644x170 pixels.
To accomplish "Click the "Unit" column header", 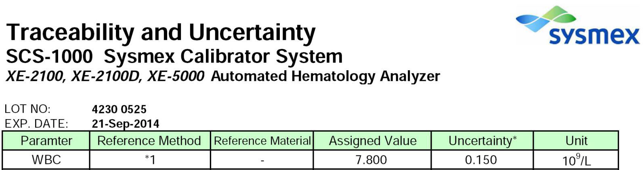I will (x=576, y=141).
